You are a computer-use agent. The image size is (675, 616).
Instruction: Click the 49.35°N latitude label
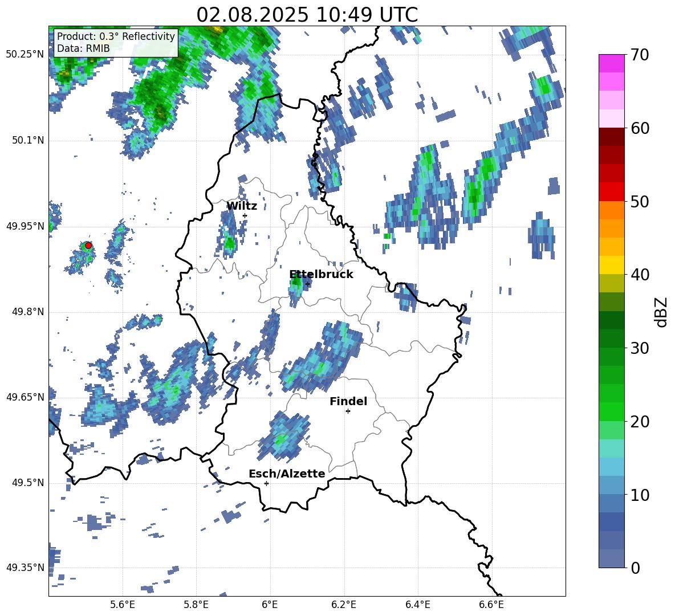[25, 568]
